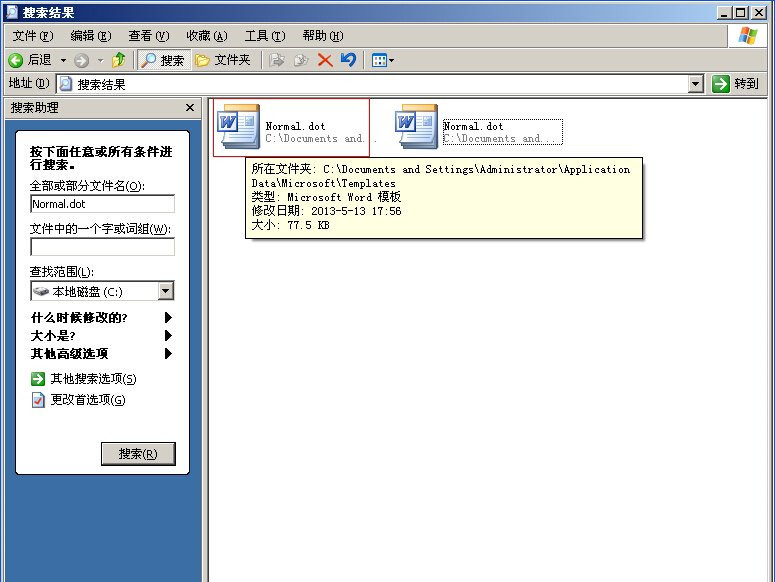Open the Folders (文件夹) pane button
The width and height of the screenshot is (775, 582).
coord(223,60)
